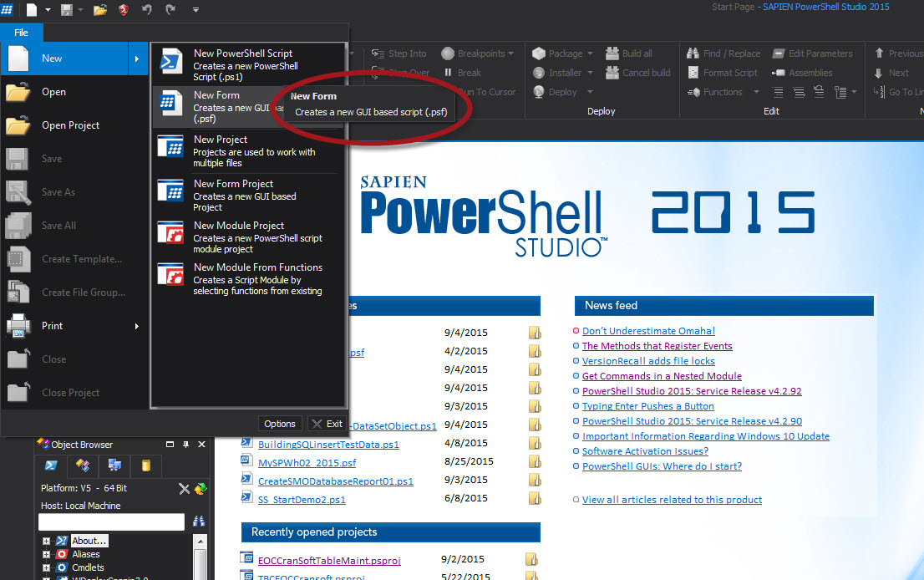924x580 pixels.
Task: Refresh the Object Browser with green-yellow arrows icon
Action: (201, 489)
